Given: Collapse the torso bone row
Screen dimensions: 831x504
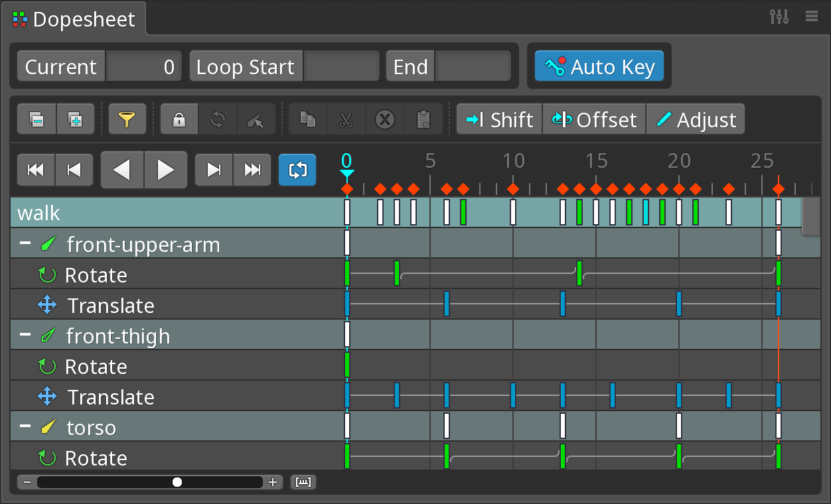Looking at the screenshot, I should (25, 426).
